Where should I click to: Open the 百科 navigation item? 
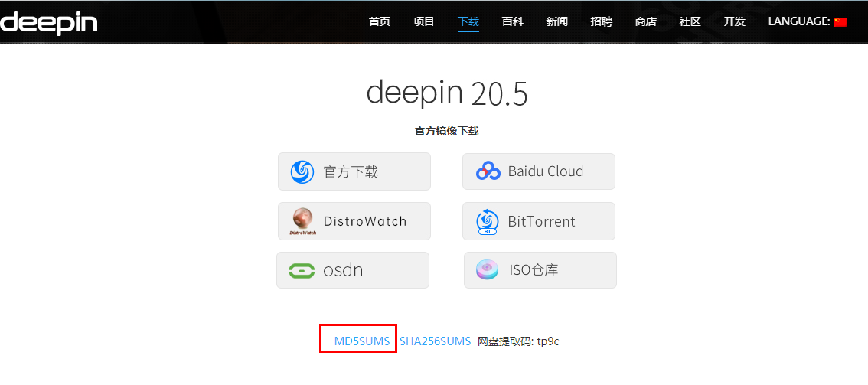pos(513,22)
